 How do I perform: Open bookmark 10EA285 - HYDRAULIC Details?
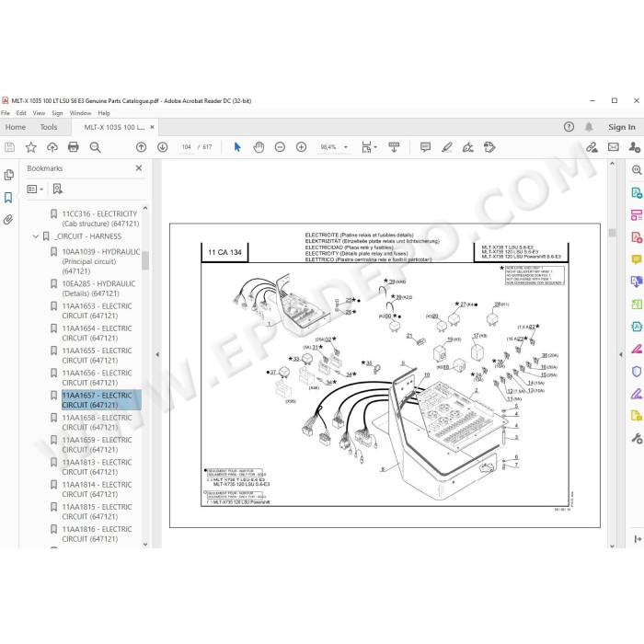point(98,288)
